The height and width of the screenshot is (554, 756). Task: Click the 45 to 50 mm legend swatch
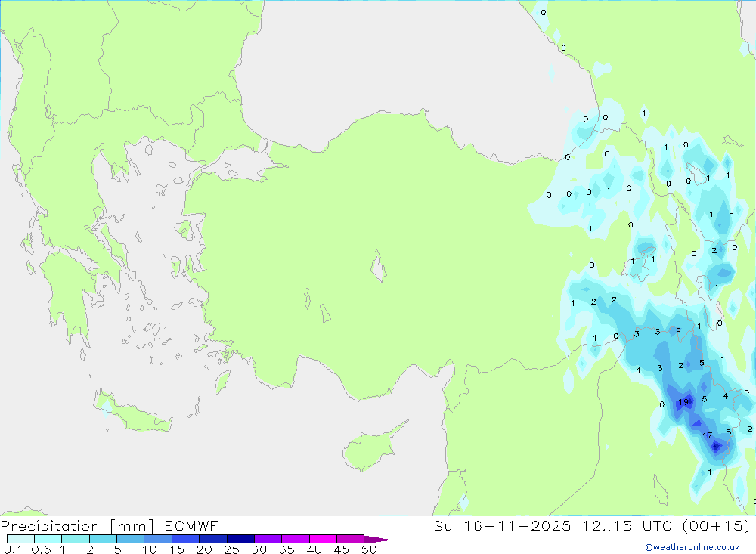point(350,539)
